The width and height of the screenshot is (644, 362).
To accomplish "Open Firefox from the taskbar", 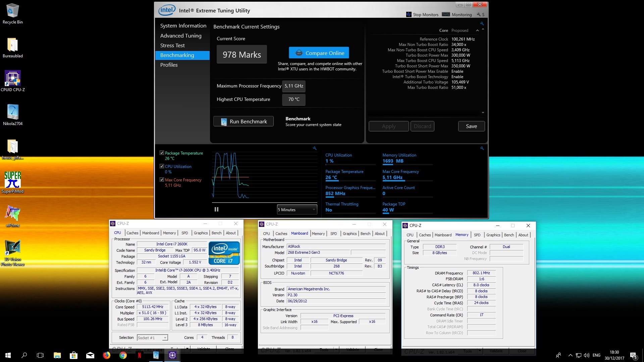I will point(107,355).
